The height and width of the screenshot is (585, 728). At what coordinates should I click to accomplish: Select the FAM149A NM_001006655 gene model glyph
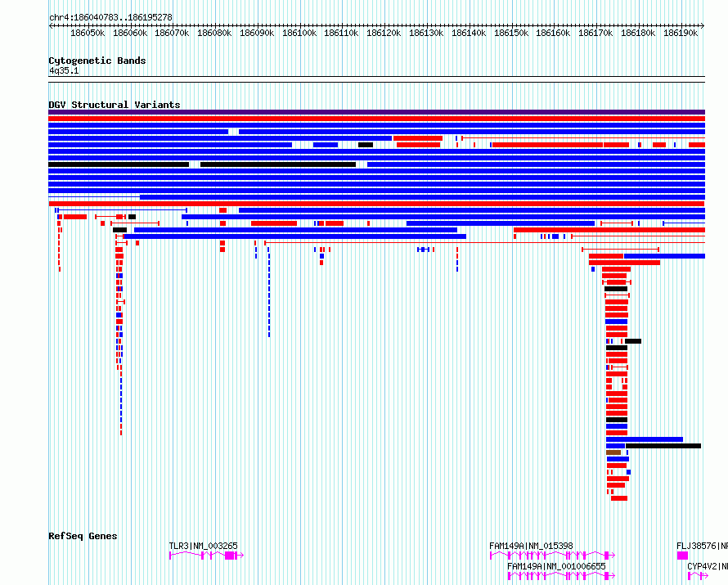tap(561, 576)
